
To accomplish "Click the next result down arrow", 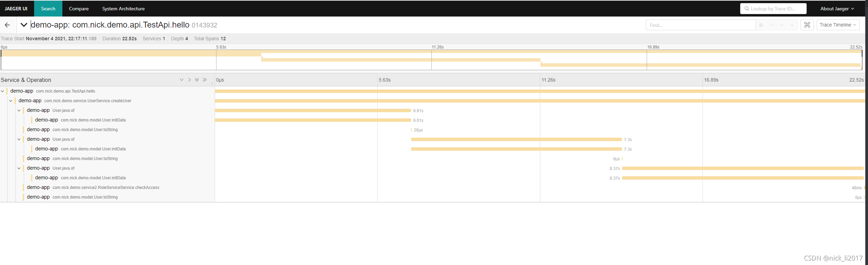I will [x=782, y=25].
